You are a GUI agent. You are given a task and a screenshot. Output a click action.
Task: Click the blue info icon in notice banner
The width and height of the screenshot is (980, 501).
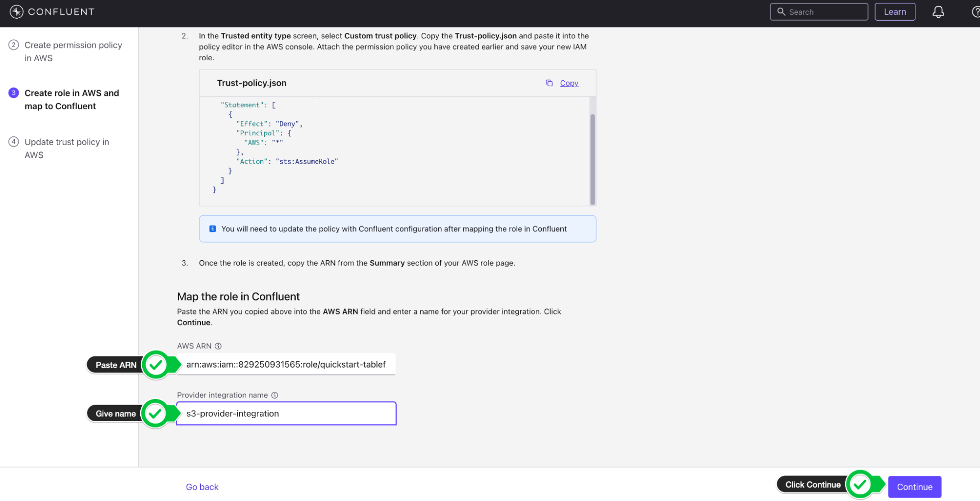coord(212,229)
